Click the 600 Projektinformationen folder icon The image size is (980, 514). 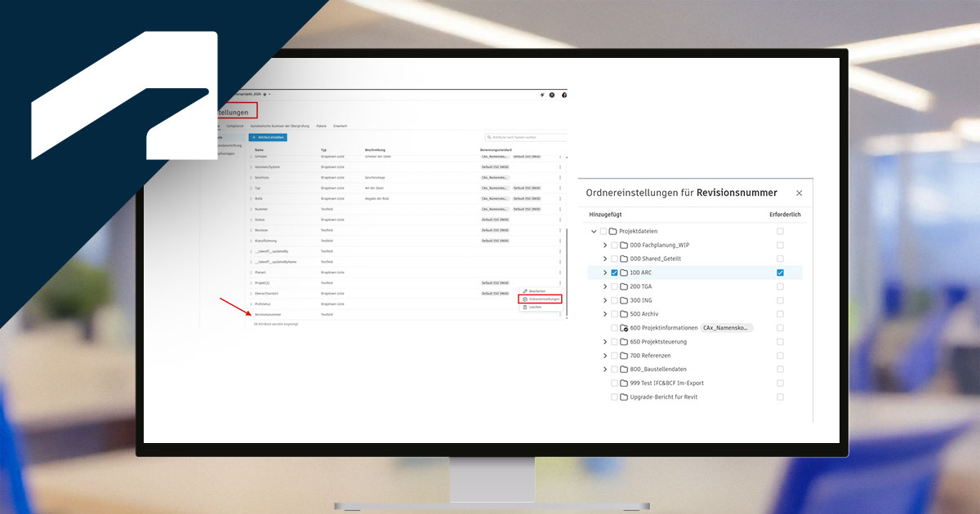pos(624,328)
